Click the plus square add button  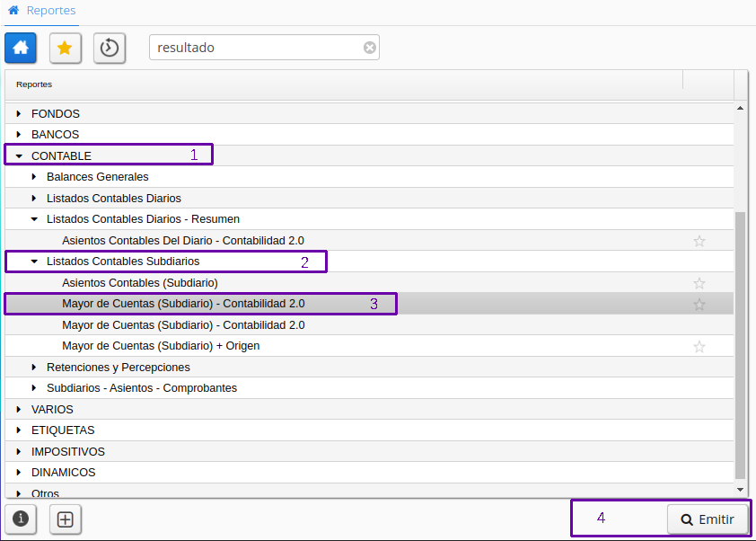pyautogui.click(x=65, y=519)
